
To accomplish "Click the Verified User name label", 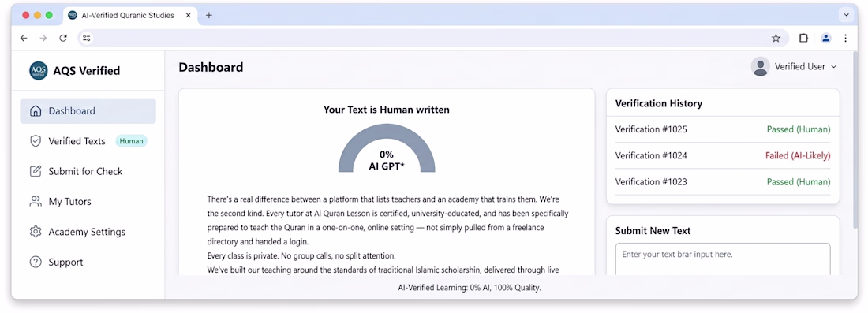I will (800, 66).
